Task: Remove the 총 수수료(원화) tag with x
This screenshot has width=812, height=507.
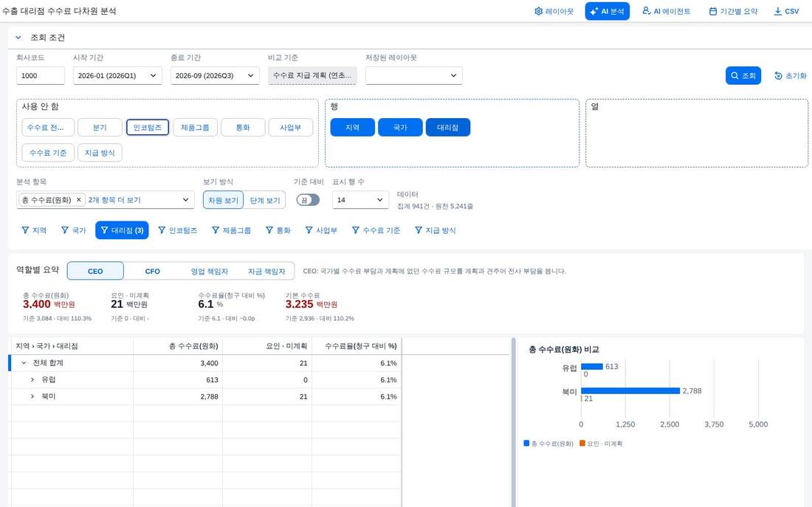Action: point(79,200)
